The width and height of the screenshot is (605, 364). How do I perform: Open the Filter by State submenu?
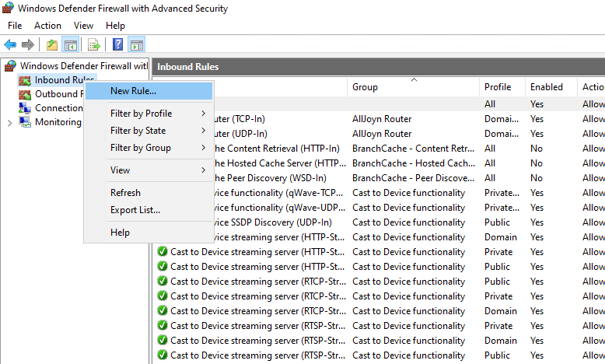point(149,131)
